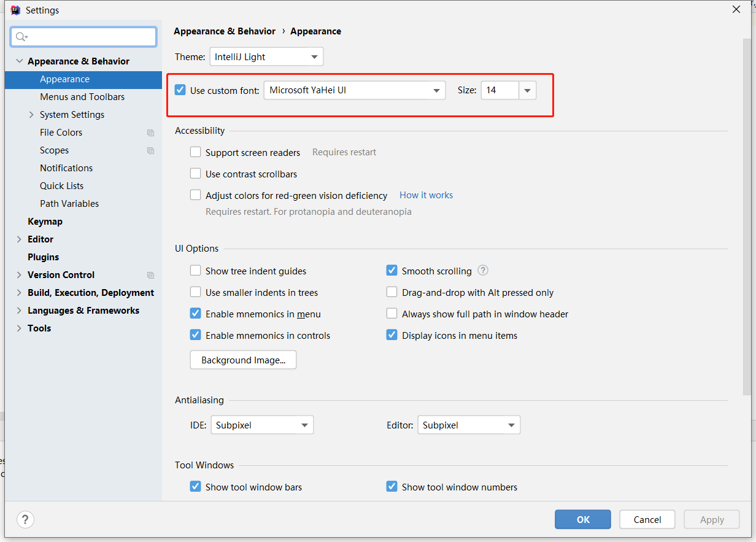Screen dimensions: 756x542
Task: Open the Theme dropdown
Action: point(266,57)
